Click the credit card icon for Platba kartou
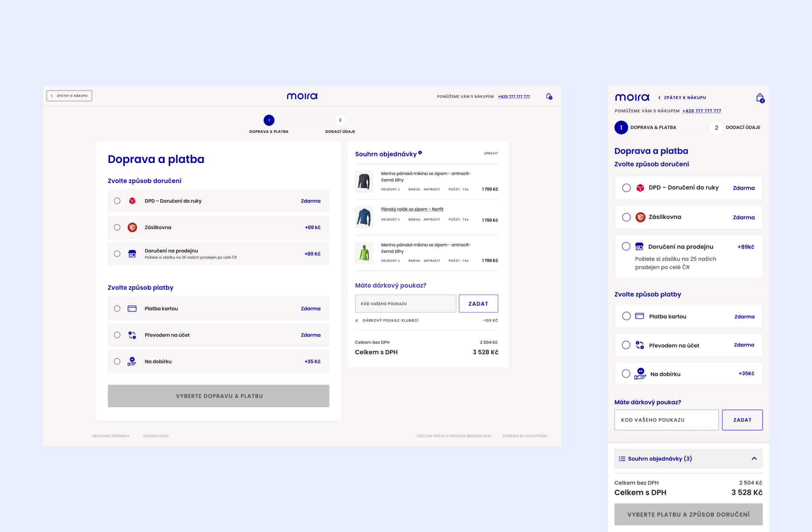Screen dimensions: 812x532 coord(132,308)
